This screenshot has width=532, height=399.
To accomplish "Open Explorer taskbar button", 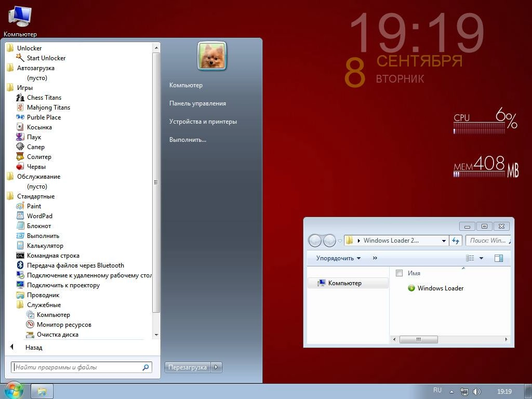I will (42, 392).
